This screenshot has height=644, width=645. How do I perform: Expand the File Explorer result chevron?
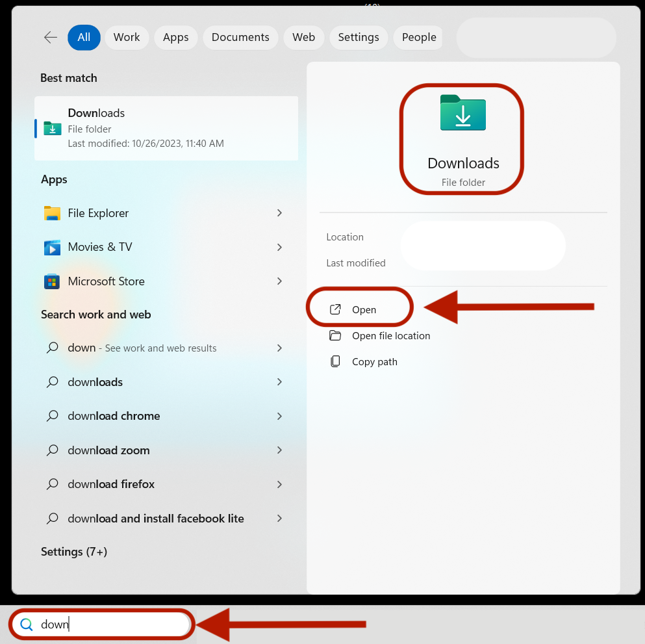(279, 213)
